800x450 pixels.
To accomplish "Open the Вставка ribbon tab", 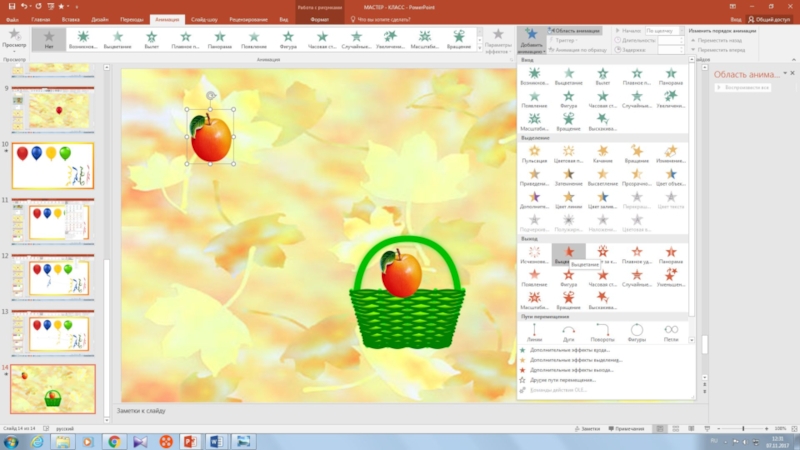I will 70,18.
